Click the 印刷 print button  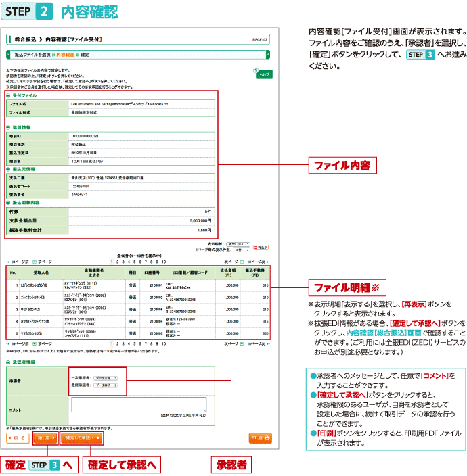click(261, 438)
